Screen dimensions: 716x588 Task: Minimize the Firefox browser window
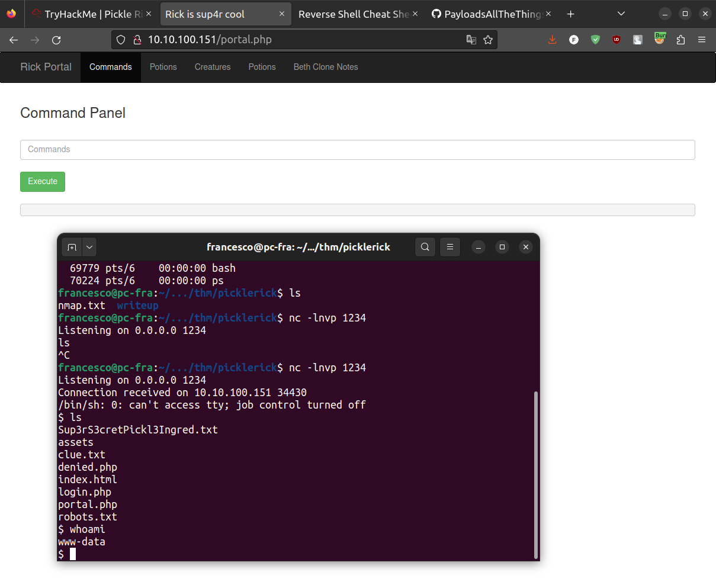665,14
